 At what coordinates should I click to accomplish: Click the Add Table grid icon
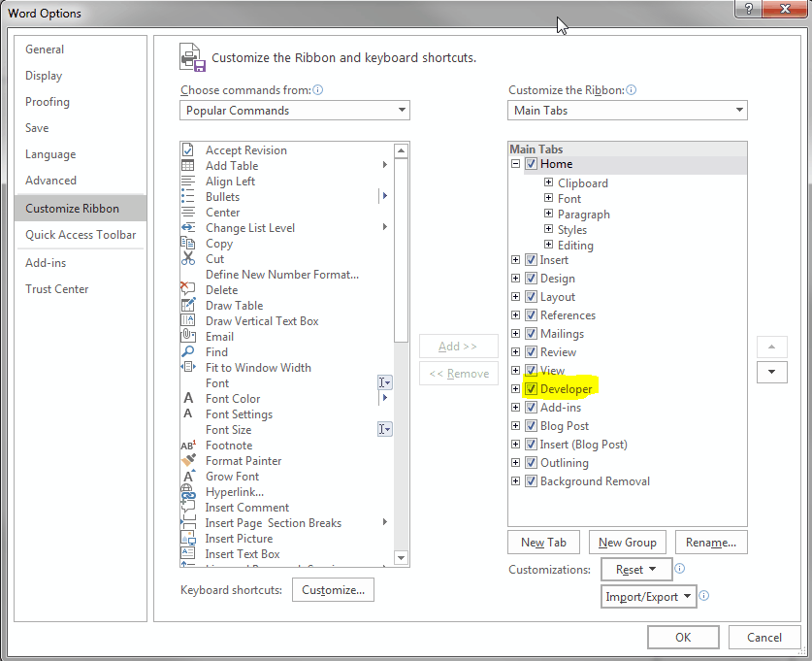pyautogui.click(x=188, y=166)
